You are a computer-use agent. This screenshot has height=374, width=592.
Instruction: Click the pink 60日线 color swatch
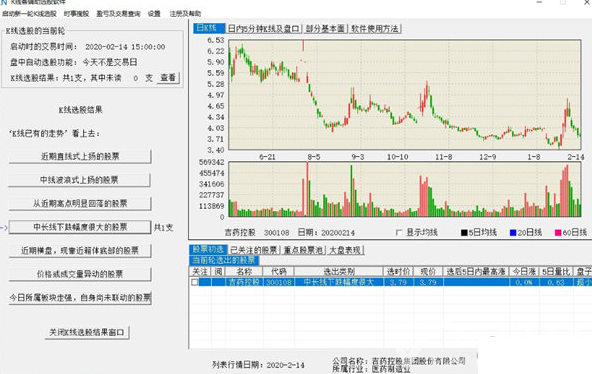558,233
